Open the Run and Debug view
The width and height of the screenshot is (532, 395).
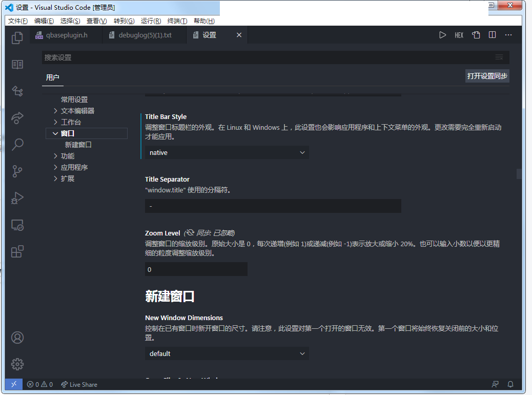(17, 198)
